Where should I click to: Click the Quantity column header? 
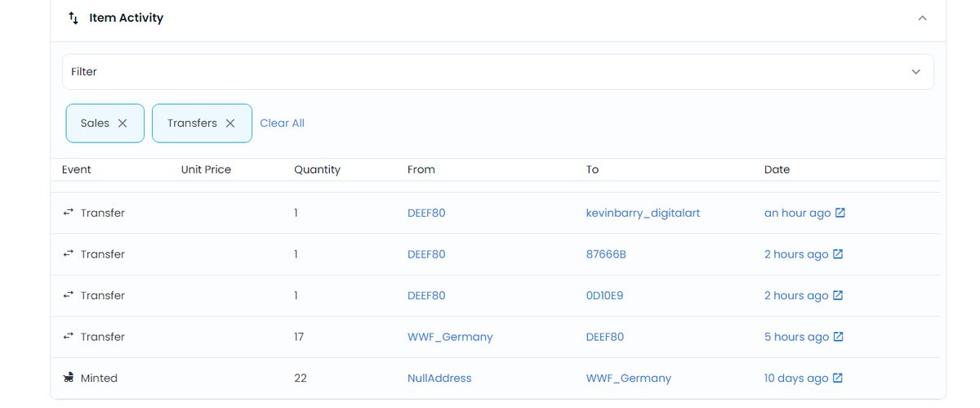pos(317,169)
